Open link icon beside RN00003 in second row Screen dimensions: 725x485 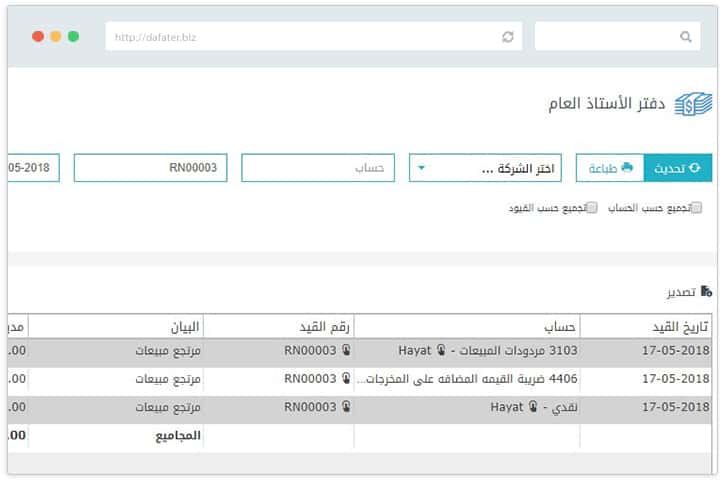tap(346, 379)
